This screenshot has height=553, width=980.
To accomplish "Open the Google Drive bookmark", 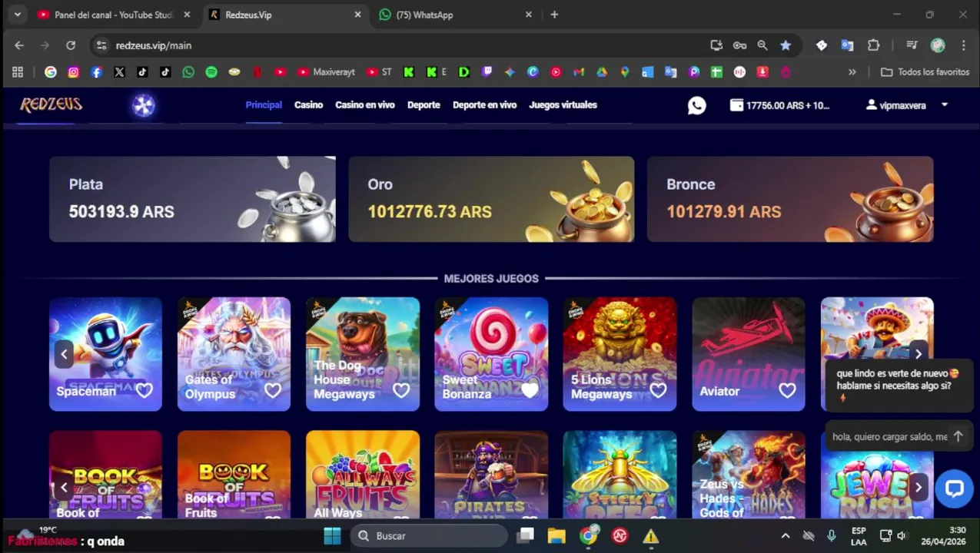I will click(x=602, y=71).
